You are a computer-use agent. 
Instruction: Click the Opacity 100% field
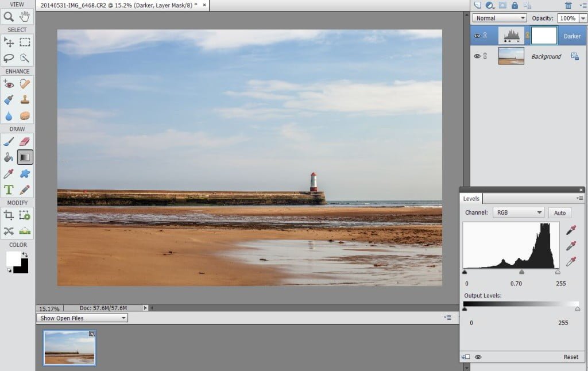(x=568, y=18)
